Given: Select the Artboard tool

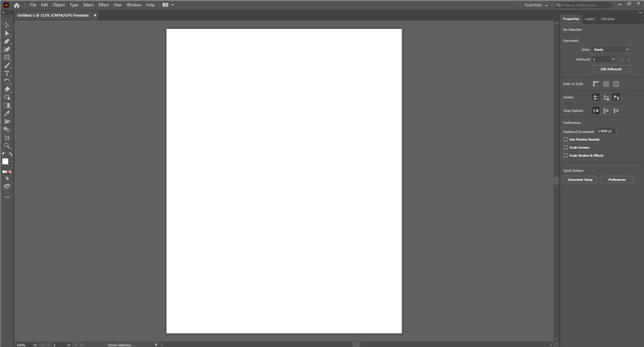Looking at the screenshot, I should tap(7, 138).
